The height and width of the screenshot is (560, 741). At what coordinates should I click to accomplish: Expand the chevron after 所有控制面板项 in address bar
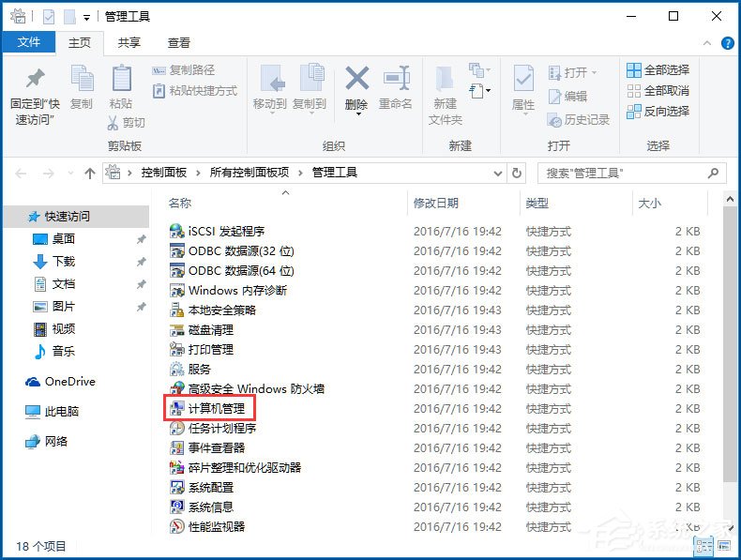300,174
